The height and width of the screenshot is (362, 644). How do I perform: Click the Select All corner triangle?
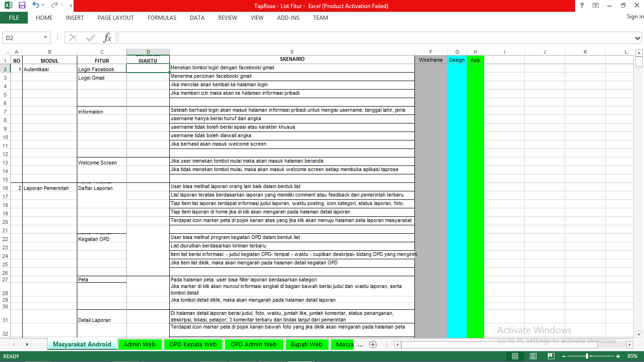click(x=5, y=52)
